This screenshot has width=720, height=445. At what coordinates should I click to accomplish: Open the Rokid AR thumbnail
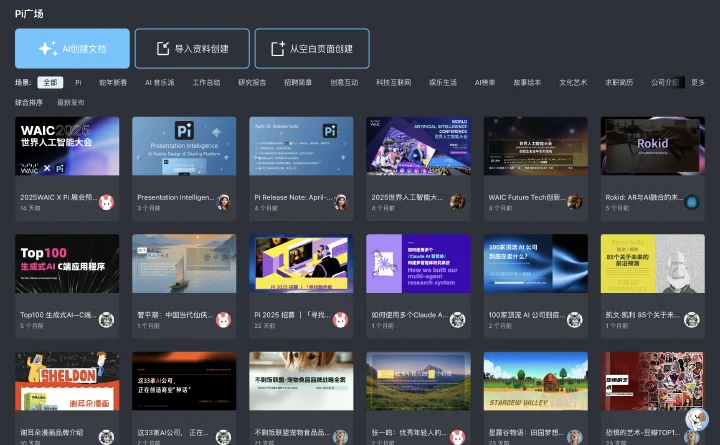click(x=653, y=146)
